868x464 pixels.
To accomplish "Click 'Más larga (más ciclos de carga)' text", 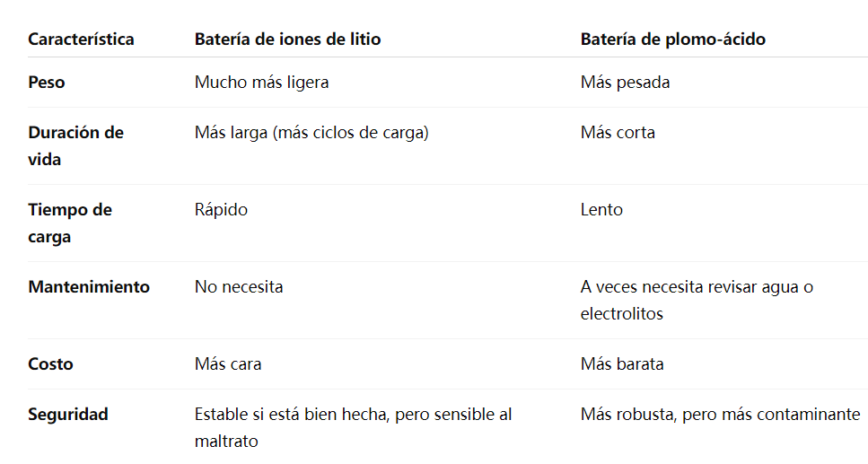I will 311,133.
